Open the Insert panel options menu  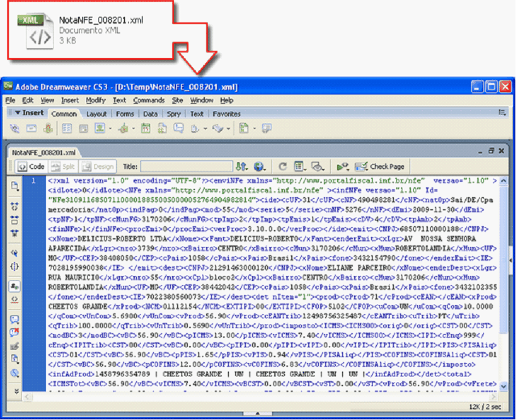click(x=502, y=113)
